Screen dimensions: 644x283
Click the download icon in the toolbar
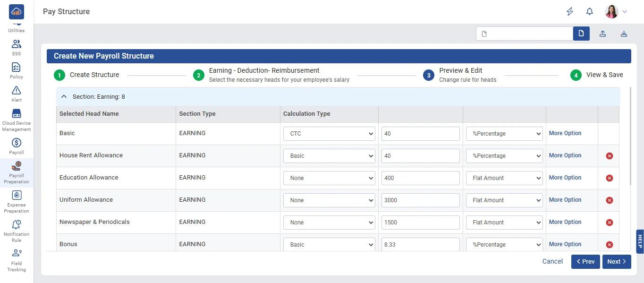click(x=624, y=34)
